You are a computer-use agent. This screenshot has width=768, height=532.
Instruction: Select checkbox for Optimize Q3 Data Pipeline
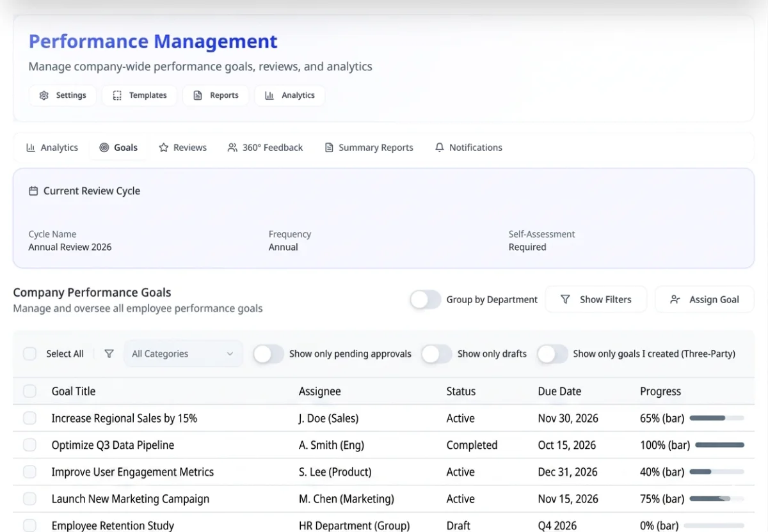pyautogui.click(x=30, y=445)
